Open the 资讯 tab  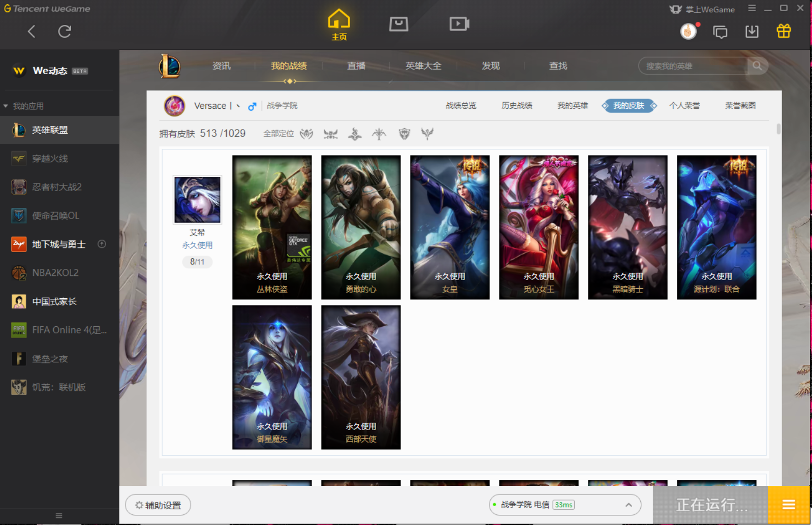point(222,66)
